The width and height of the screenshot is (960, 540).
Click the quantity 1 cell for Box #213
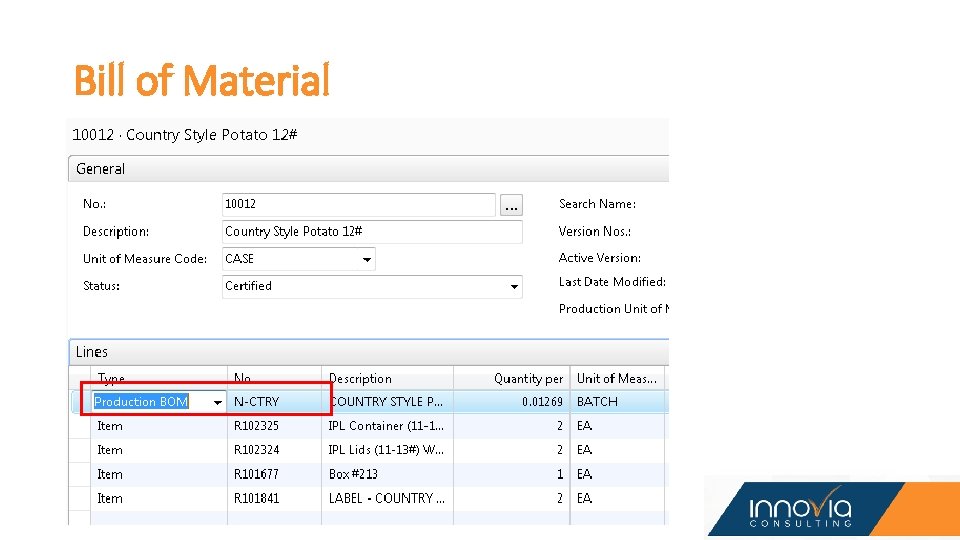click(x=512, y=474)
